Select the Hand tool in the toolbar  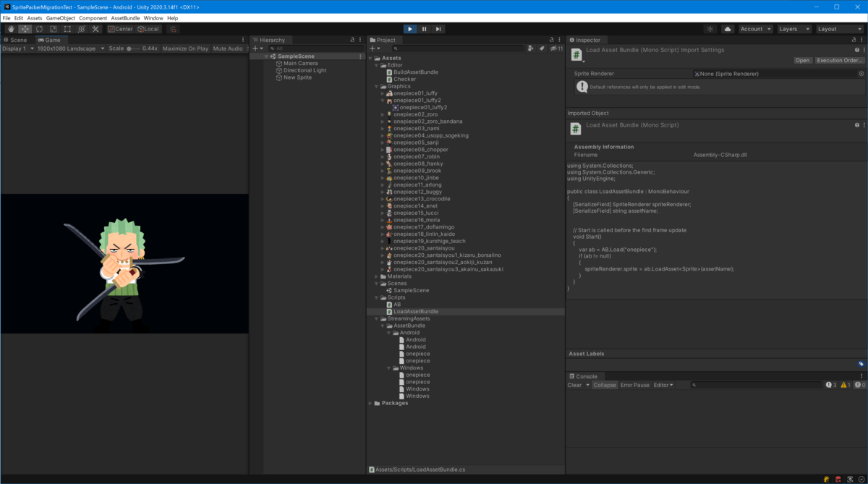pos(10,29)
